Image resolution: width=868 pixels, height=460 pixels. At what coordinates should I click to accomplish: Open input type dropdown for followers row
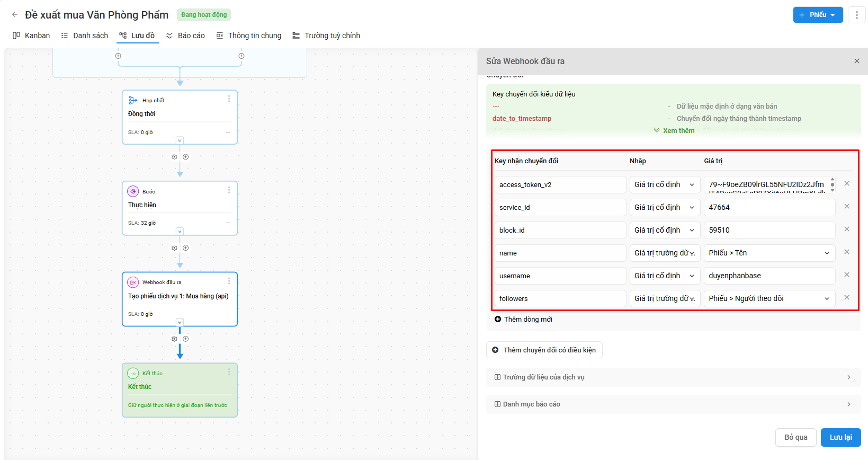click(665, 298)
